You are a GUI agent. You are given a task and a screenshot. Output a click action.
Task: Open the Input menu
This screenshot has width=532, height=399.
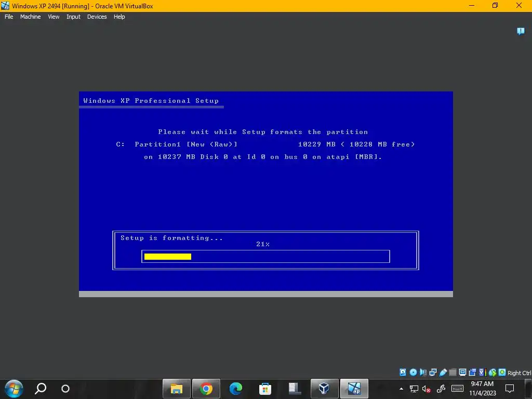coord(73,17)
